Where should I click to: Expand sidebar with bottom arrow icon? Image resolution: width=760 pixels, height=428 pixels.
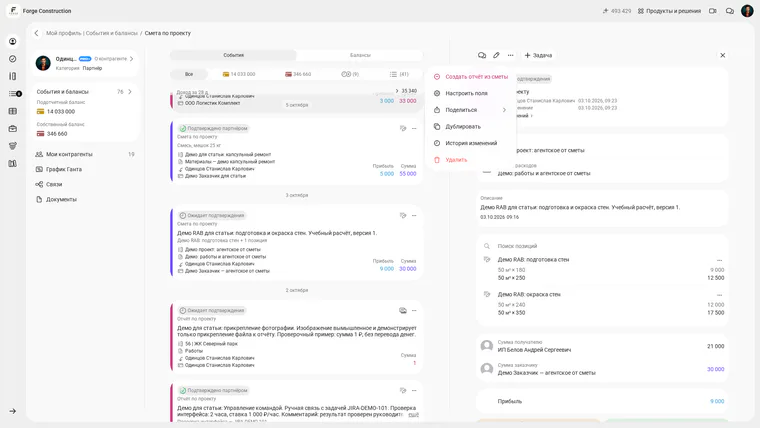pos(13,411)
